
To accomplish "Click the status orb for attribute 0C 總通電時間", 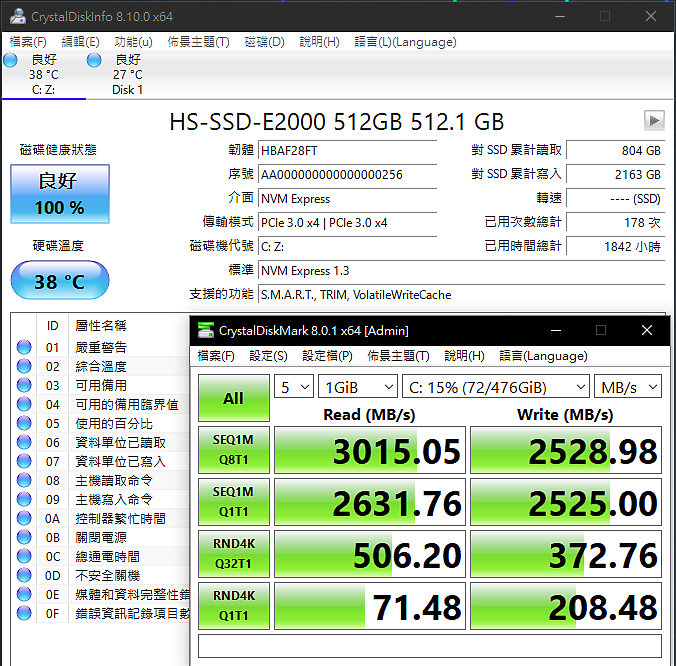I will (24, 556).
